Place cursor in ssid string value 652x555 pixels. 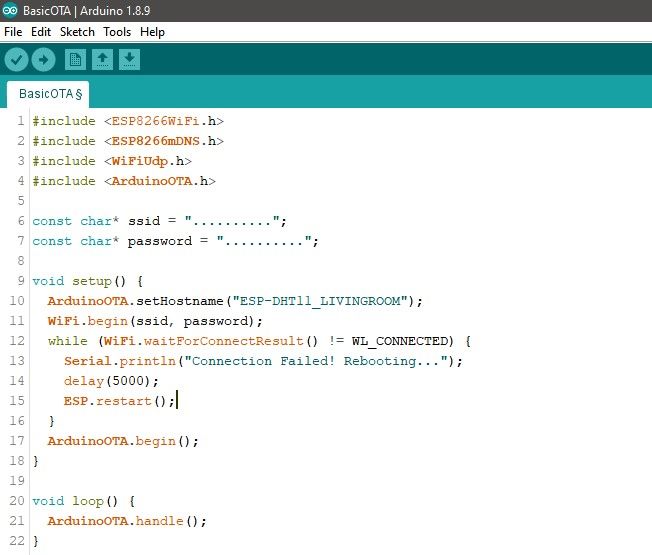tap(232, 221)
